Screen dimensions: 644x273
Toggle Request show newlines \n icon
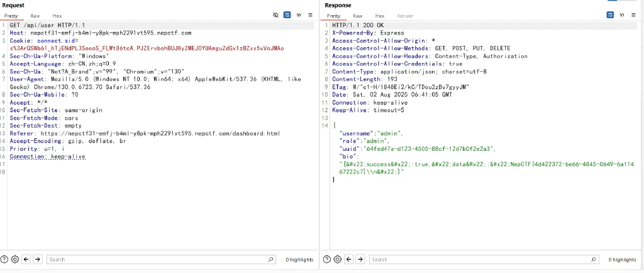299,15
